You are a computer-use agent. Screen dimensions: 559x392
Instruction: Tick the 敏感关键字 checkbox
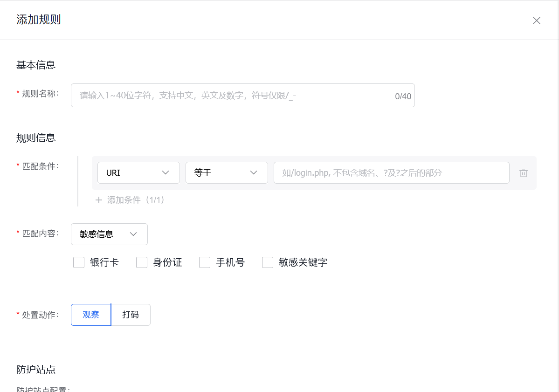click(268, 262)
